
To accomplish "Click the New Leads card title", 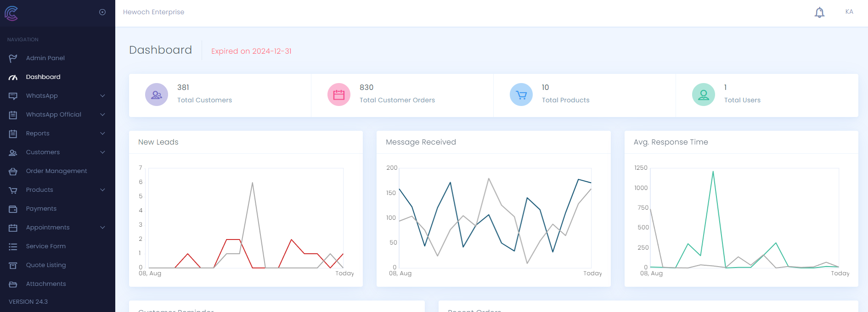I will pos(158,142).
